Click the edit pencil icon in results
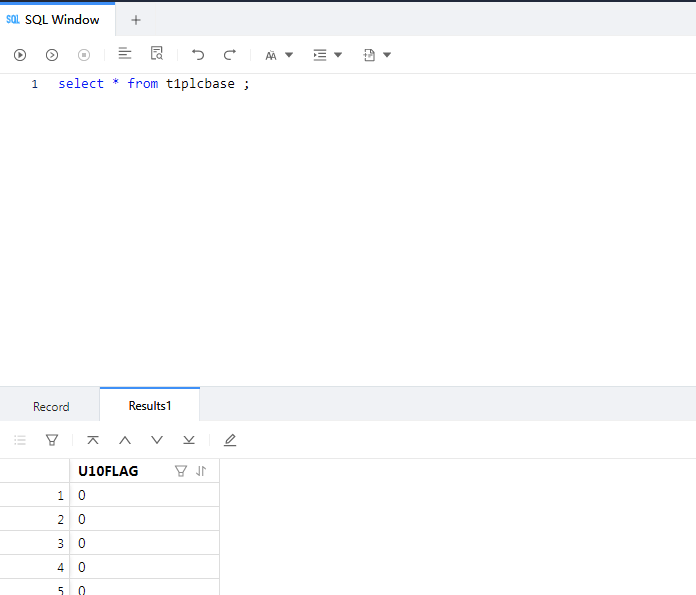Image resolution: width=696 pixels, height=595 pixels. pyautogui.click(x=230, y=440)
